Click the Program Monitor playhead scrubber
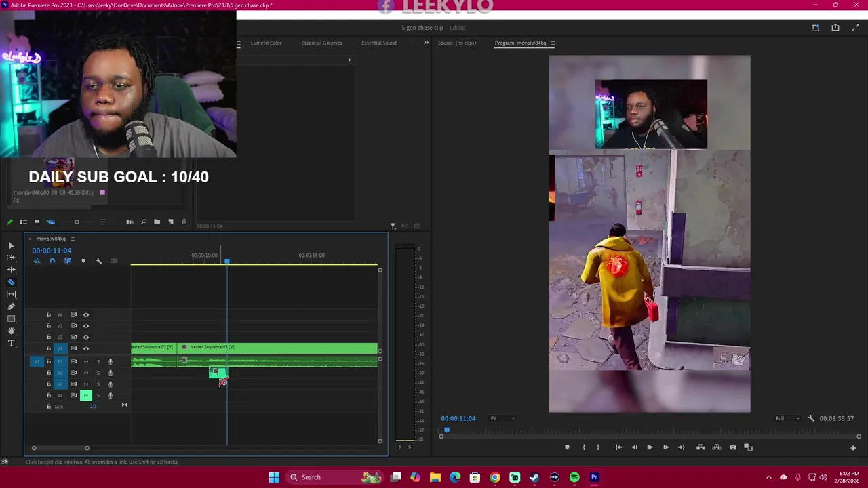 (x=446, y=430)
